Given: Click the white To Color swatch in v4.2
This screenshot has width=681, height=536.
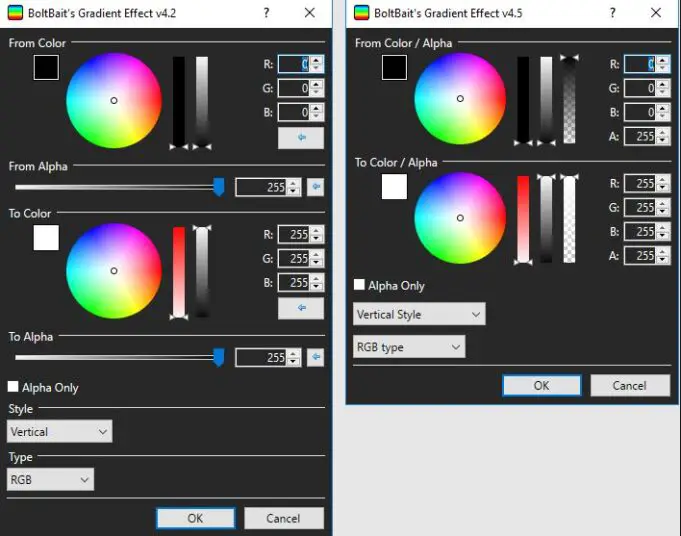Looking at the screenshot, I should point(46,238).
